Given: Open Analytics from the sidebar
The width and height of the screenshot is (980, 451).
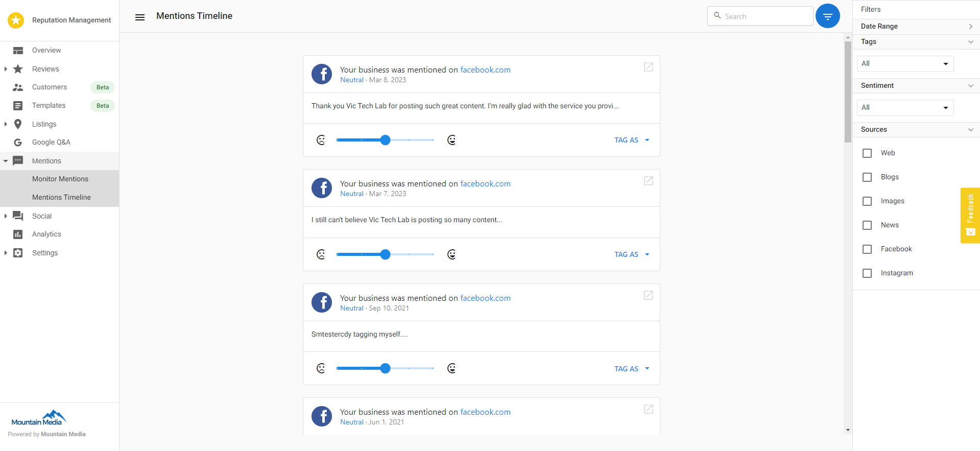Looking at the screenshot, I should (x=46, y=234).
